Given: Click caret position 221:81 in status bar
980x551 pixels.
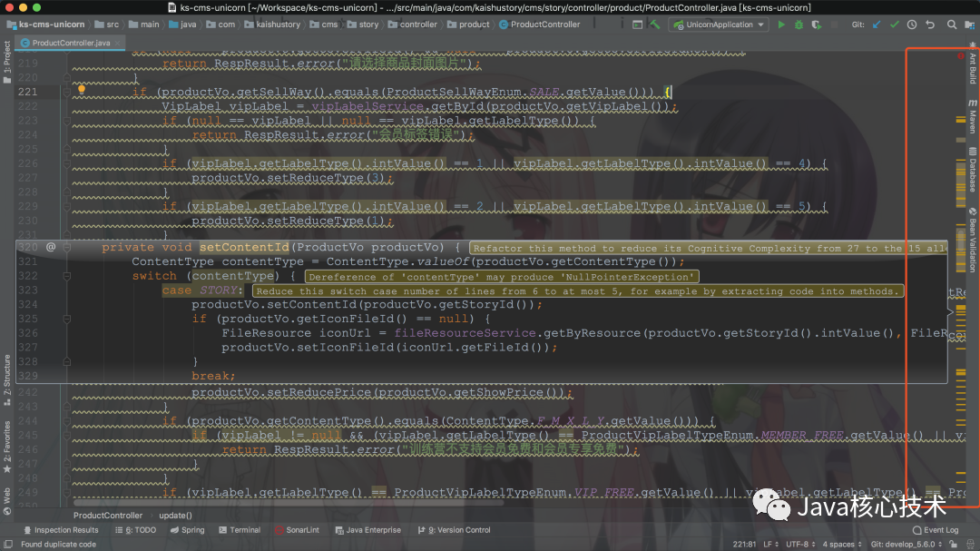Looking at the screenshot, I should (x=744, y=544).
